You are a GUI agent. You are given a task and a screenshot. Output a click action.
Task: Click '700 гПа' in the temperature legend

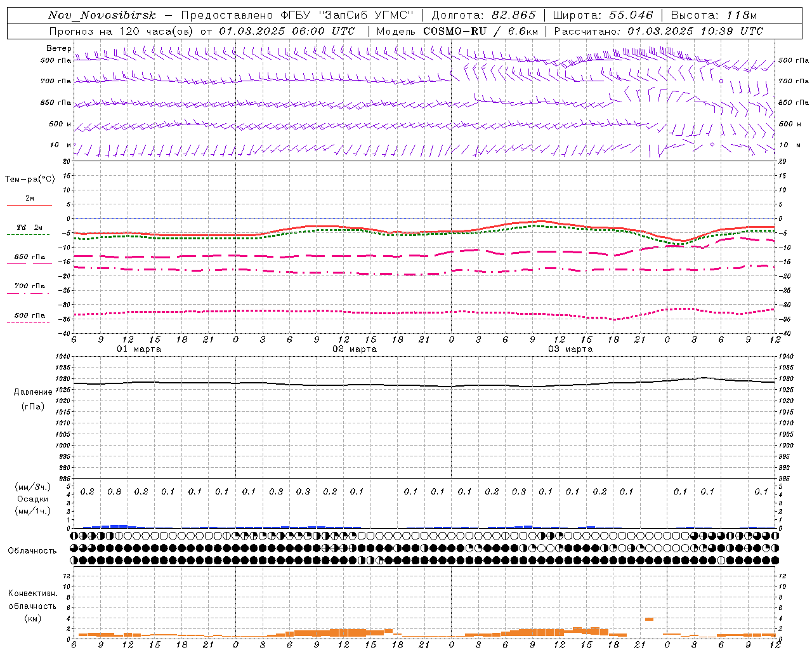point(30,286)
